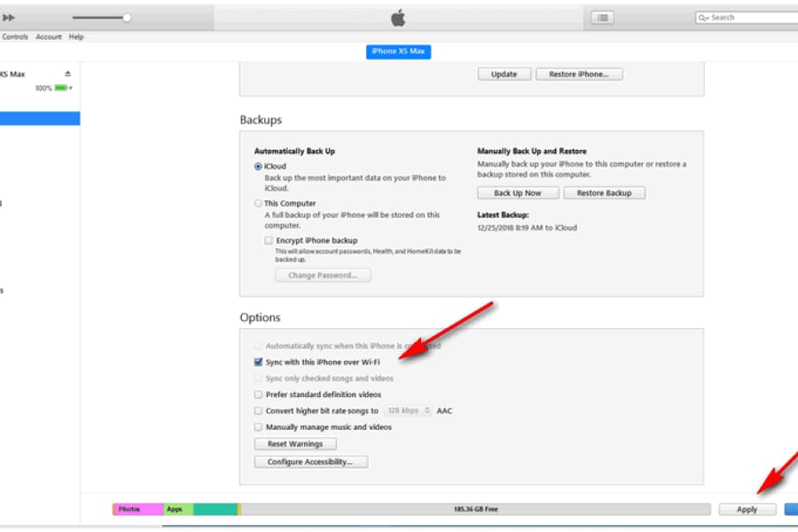Screen dimensions: 798x532
Task: Enable Prefer standard definition videos
Action: [258, 395]
